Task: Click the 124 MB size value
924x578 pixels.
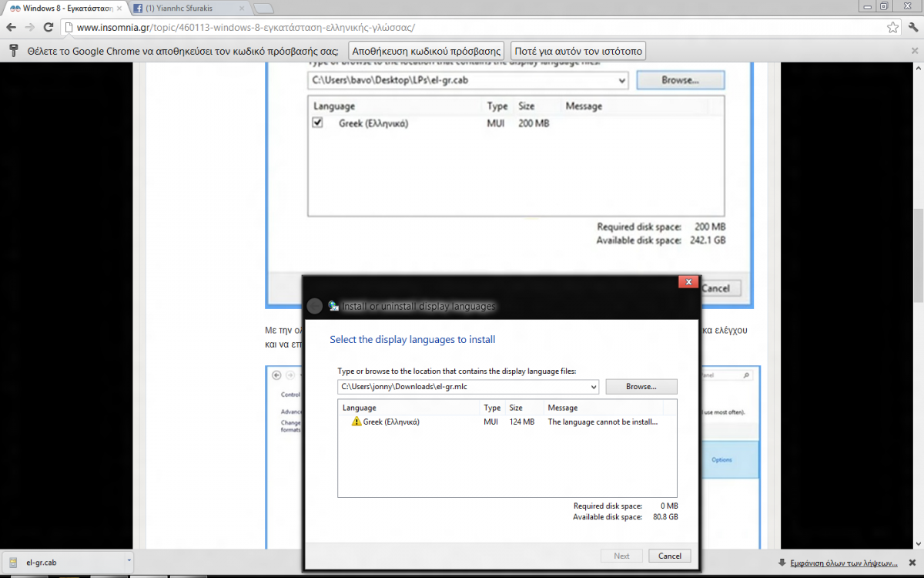Action: (521, 422)
